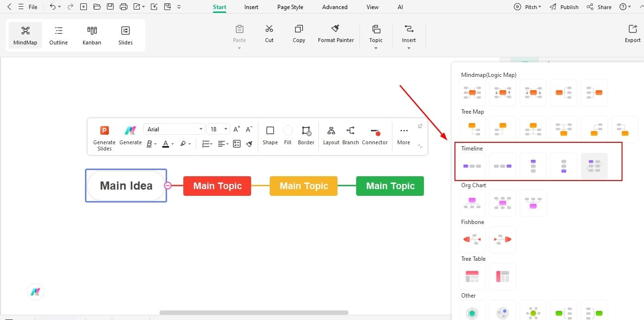Viewport: 644px width, 320px height.
Task: Toggle the highlighter formatting
Action: point(184,144)
